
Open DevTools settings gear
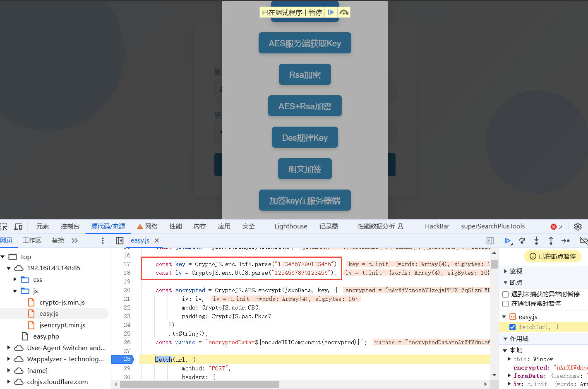(578, 226)
